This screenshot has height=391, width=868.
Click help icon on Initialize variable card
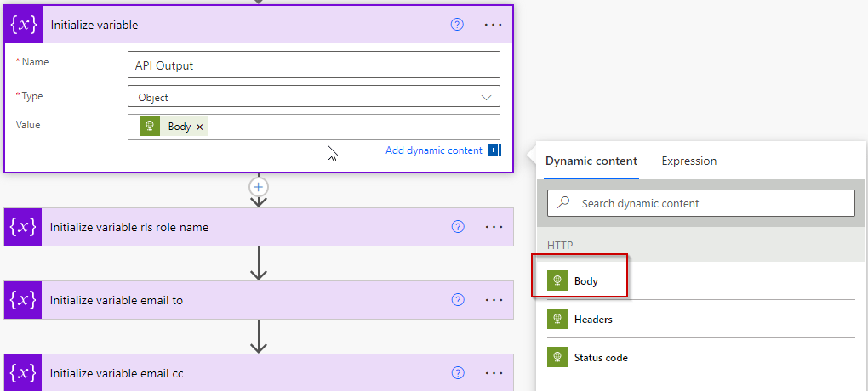[457, 25]
